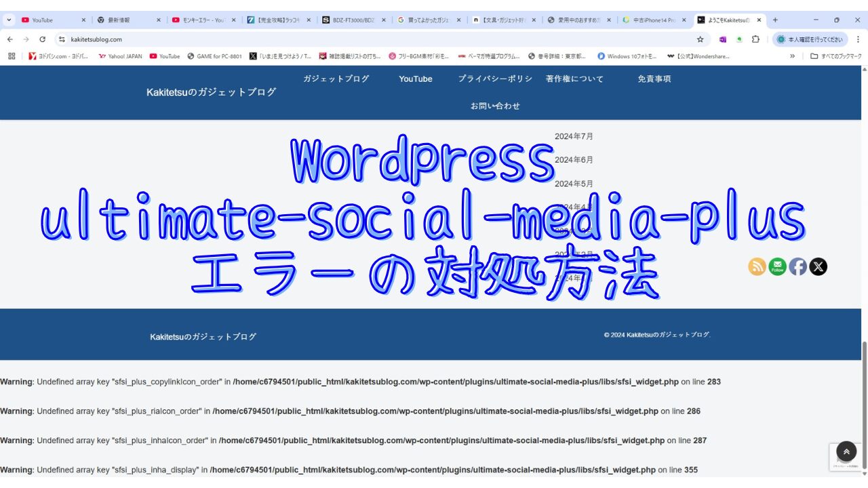Click the 本人確認を行ってください profile button

point(811,39)
